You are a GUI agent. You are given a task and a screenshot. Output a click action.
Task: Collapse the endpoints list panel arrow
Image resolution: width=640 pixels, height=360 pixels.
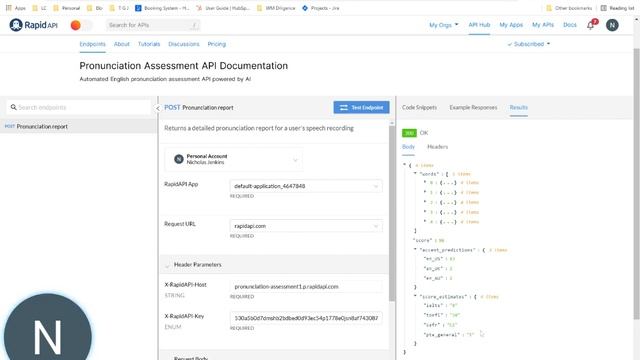pyautogui.click(x=158, y=108)
